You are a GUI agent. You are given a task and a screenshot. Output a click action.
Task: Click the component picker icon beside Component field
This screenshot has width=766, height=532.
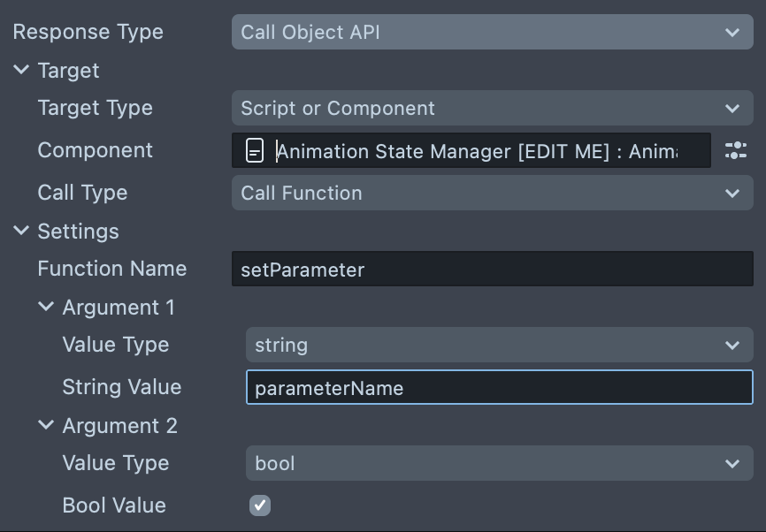[735, 150]
